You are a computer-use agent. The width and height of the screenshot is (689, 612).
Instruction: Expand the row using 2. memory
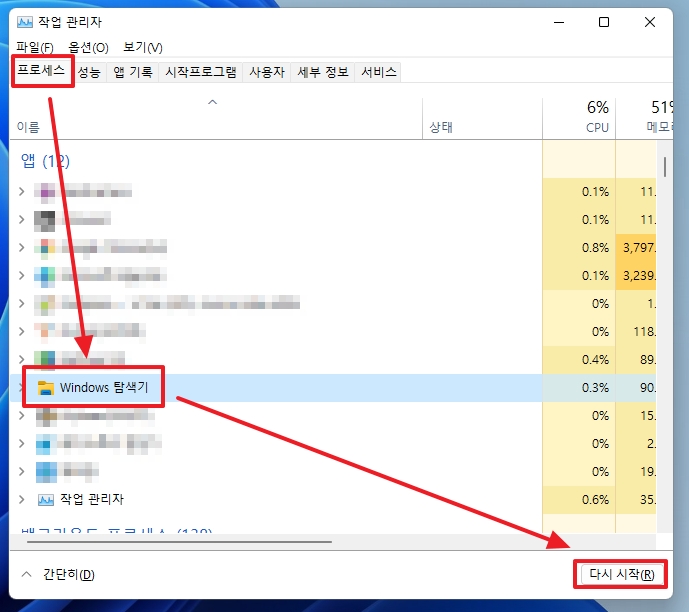22,443
